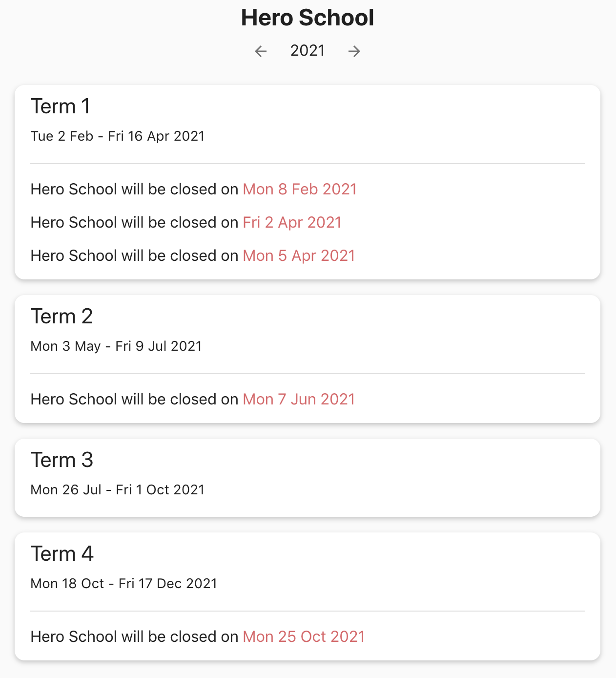616x678 pixels.
Task: Open the Mon 8 Feb 2021 closure date
Action: click(x=300, y=190)
